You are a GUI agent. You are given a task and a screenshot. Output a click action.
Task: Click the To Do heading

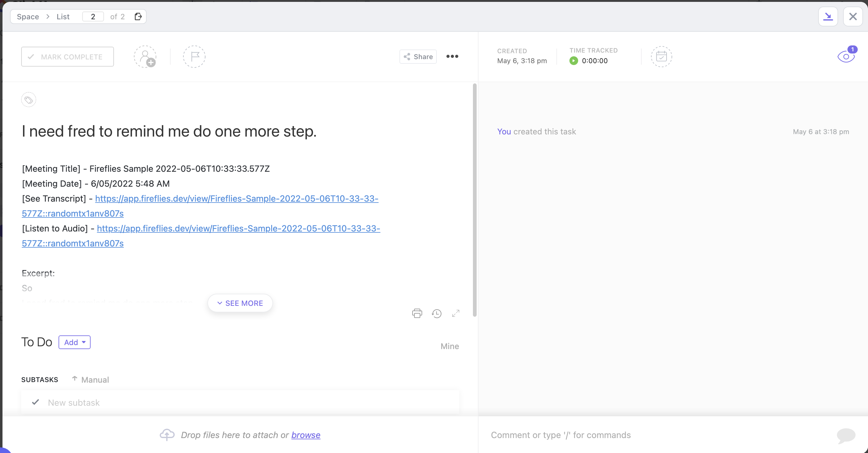click(37, 342)
